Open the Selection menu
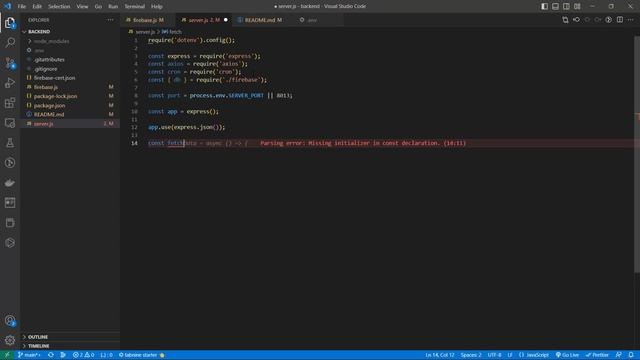 pyautogui.click(x=59, y=7)
